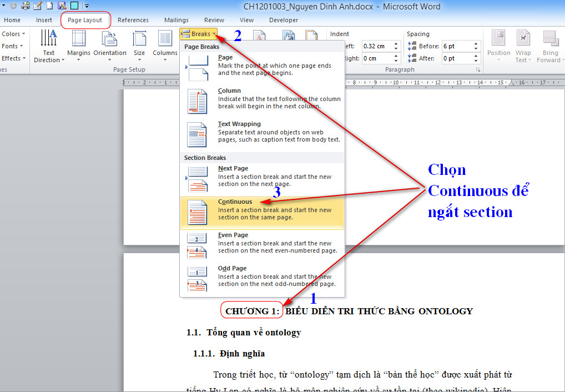The height and width of the screenshot is (392, 565).
Task: Expand the theme Fonts dropdown
Action: click(x=12, y=46)
